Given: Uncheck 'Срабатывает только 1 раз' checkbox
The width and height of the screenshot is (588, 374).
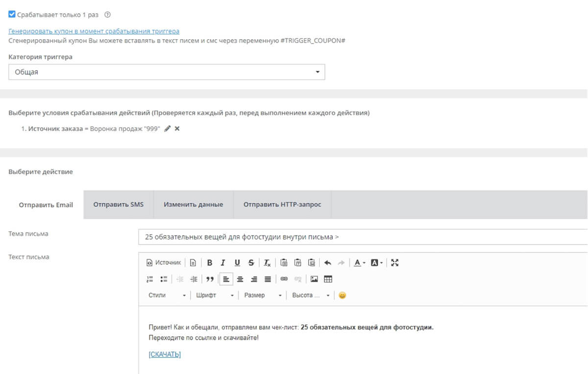Looking at the screenshot, I should click(12, 15).
